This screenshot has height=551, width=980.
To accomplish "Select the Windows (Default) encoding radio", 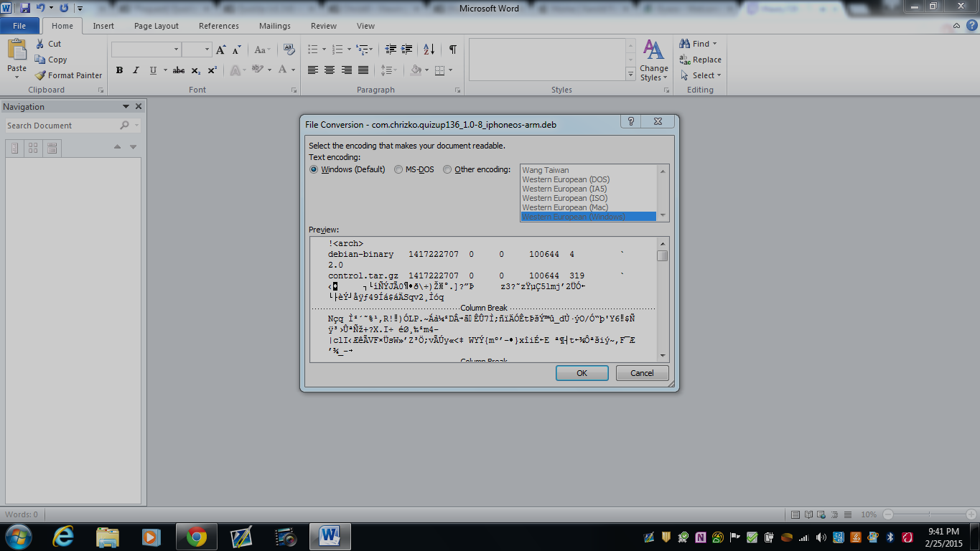I will pyautogui.click(x=313, y=169).
